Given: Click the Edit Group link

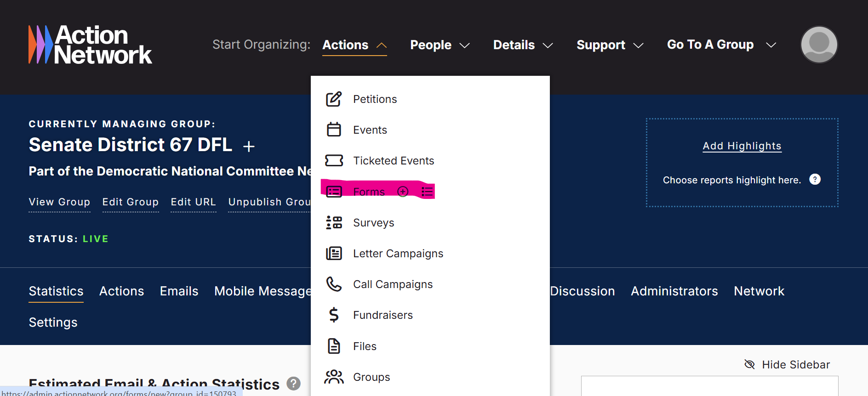Looking at the screenshot, I should coord(131,202).
